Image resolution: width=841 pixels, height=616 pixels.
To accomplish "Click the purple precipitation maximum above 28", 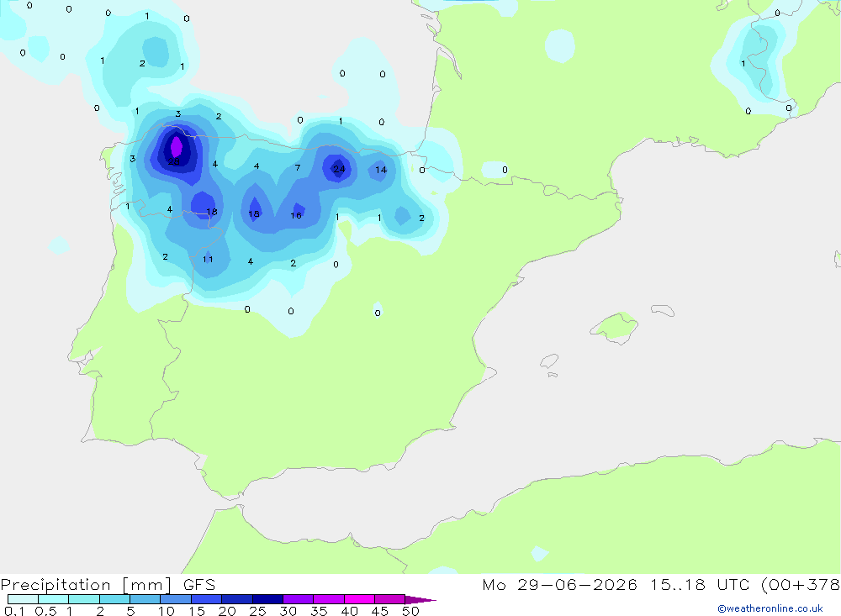I will (x=176, y=146).
